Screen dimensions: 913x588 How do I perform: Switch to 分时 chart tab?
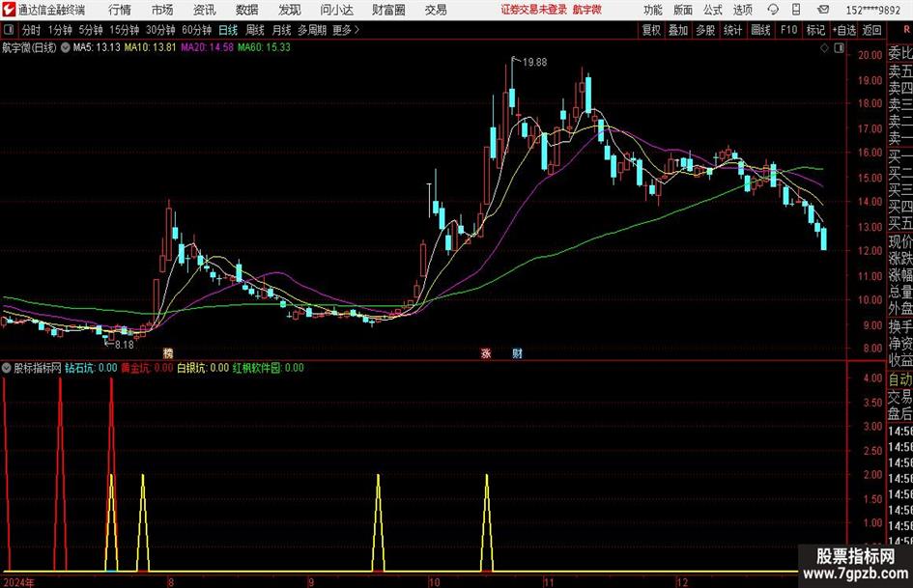tap(31, 30)
